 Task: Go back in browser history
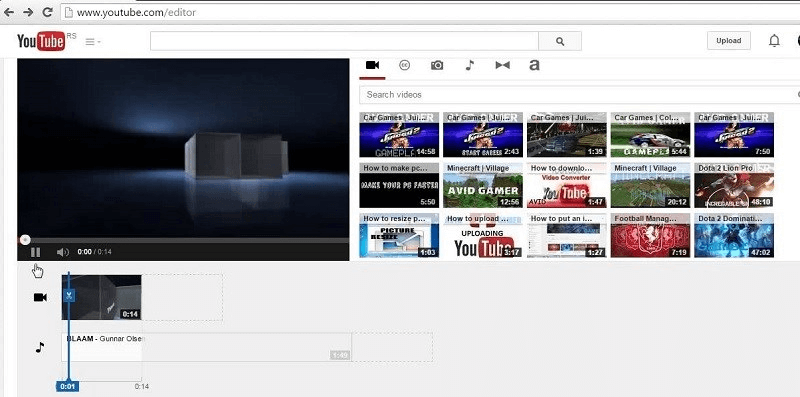pyautogui.click(x=9, y=12)
